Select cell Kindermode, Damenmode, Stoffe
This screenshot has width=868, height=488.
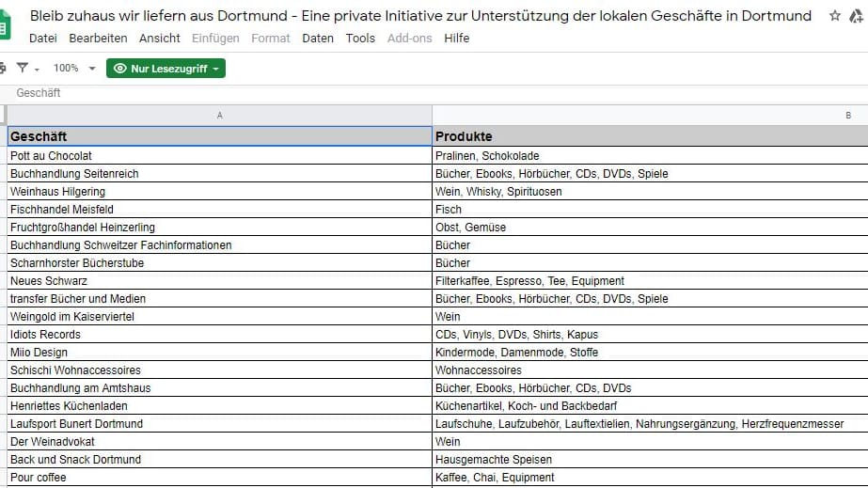650,352
